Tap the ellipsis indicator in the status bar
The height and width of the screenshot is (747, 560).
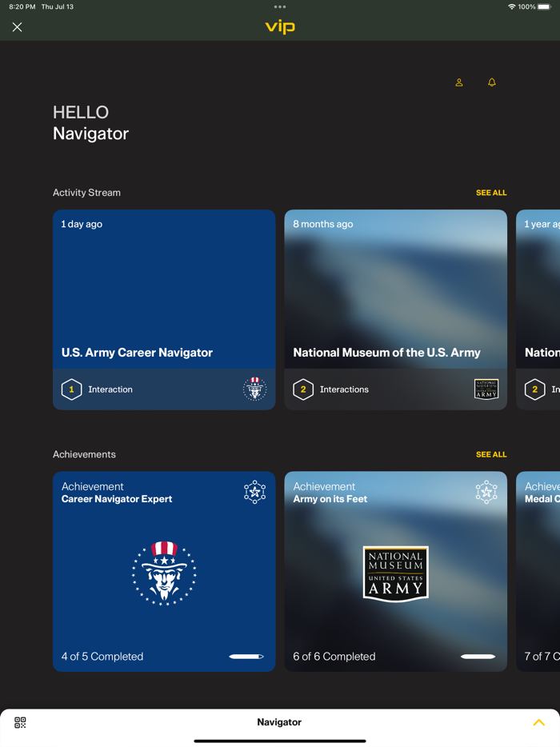coord(280,6)
